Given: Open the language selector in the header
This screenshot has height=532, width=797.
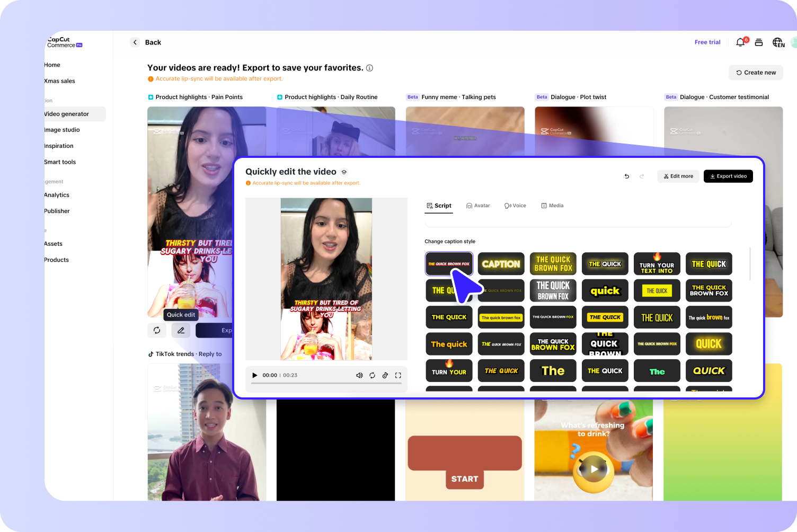Looking at the screenshot, I should click(x=778, y=42).
